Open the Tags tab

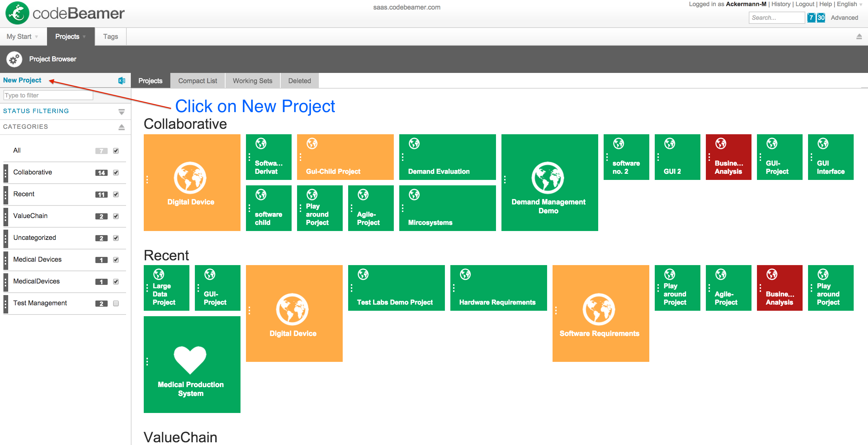(110, 36)
